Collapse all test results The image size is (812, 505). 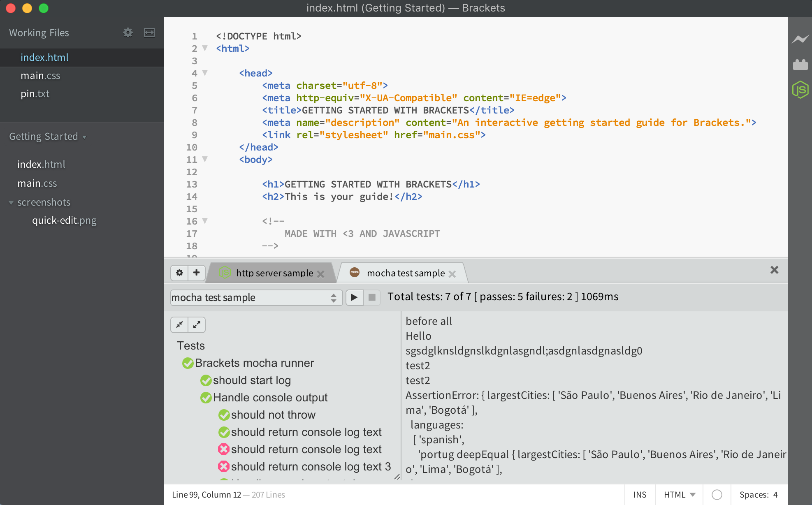[179, 325]
